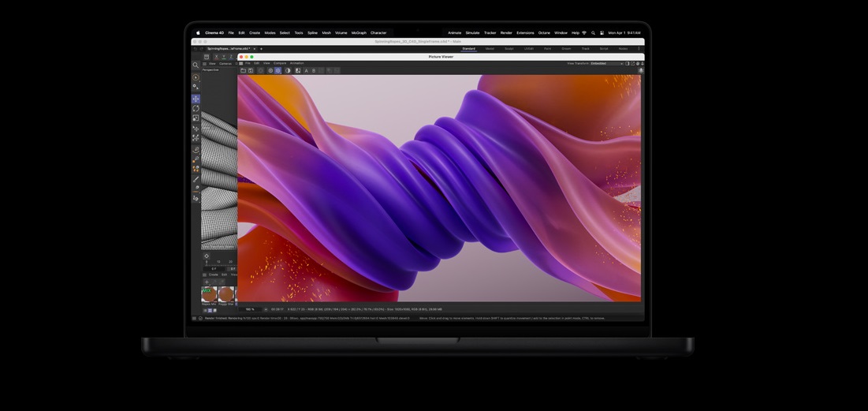Click the 100 % zoom field
The width and height of the screenshot is (868, 411).
tap(250, 309)
